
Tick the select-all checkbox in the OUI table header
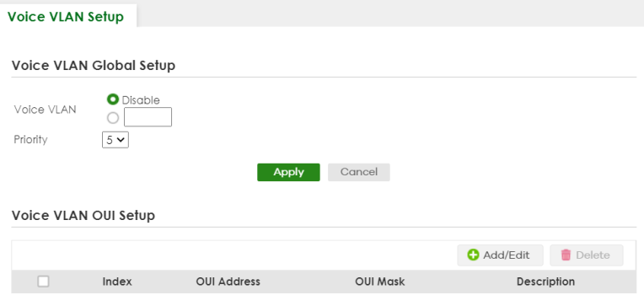[x=43, y=282]
